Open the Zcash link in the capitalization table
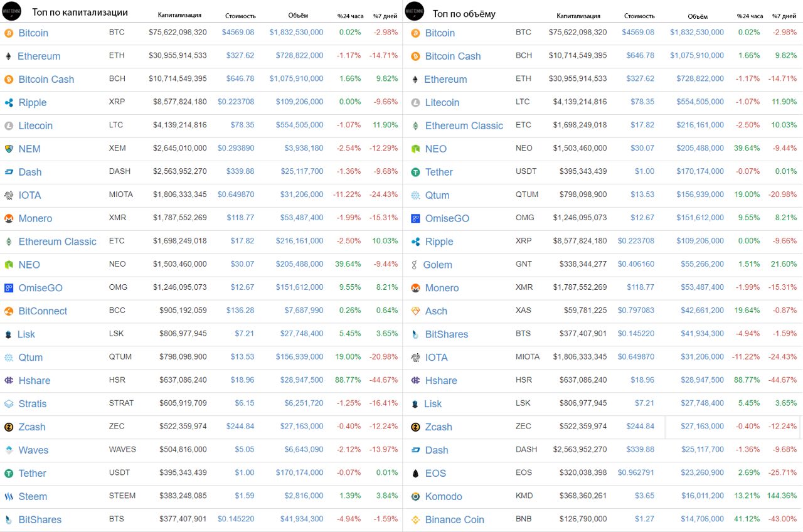Screen dimensions: 803x532 tap(32, 427)
